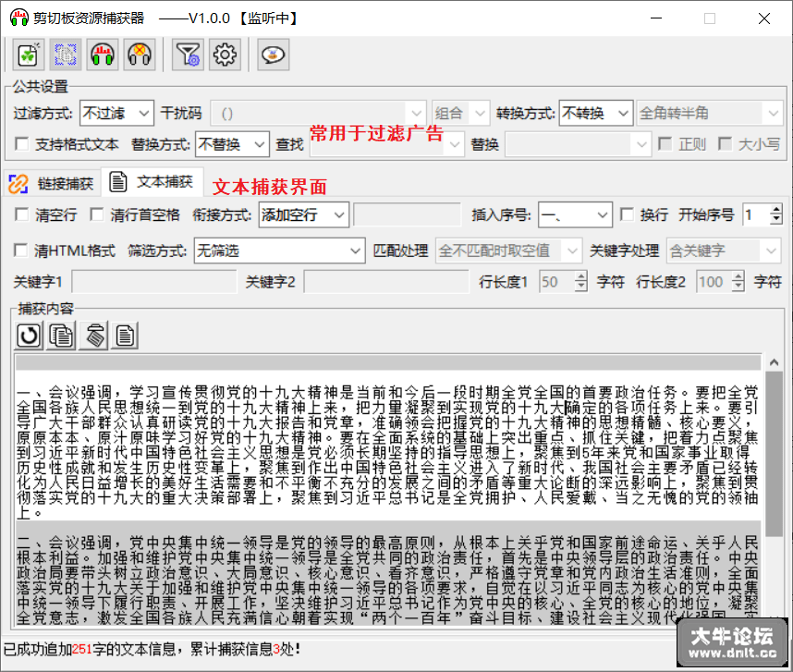Screen dimensions: 793x672
Task: Click the captured content scrollbar up arrow
Action: (774, 362)
